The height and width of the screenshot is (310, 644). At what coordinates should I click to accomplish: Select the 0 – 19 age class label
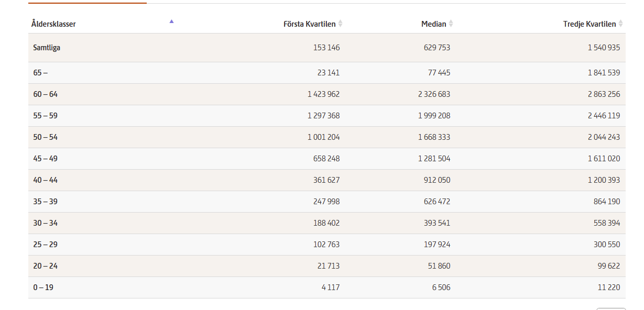pyautogui.click(x=43, y=287)
